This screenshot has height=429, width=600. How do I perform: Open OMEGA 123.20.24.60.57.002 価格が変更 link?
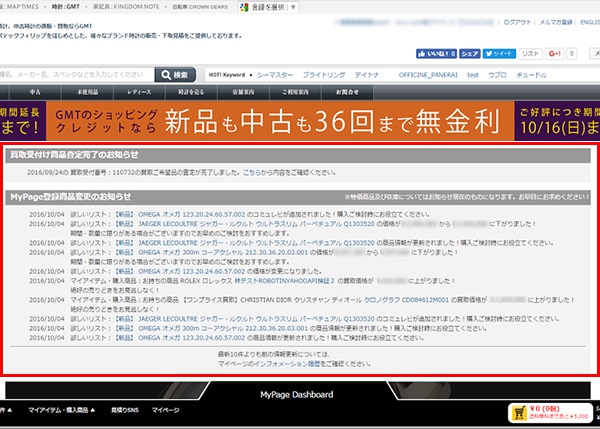click(x=180, y=271)
